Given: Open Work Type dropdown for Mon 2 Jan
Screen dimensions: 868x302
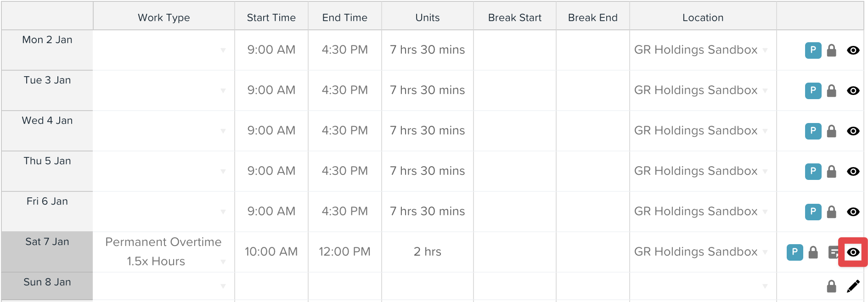Looking at the screenshot, I should (x=164, y=50).
